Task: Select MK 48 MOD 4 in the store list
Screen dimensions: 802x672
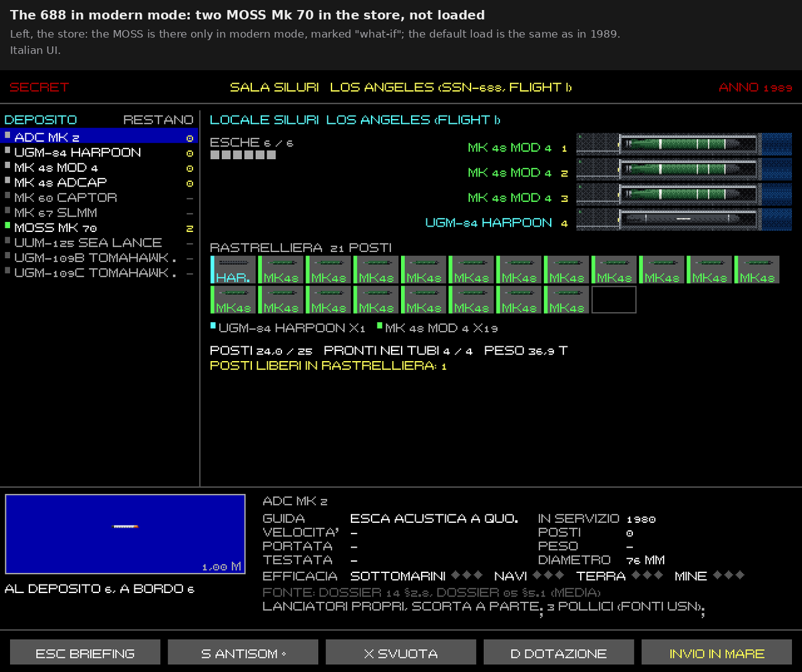Action: (x=99, y=167)
